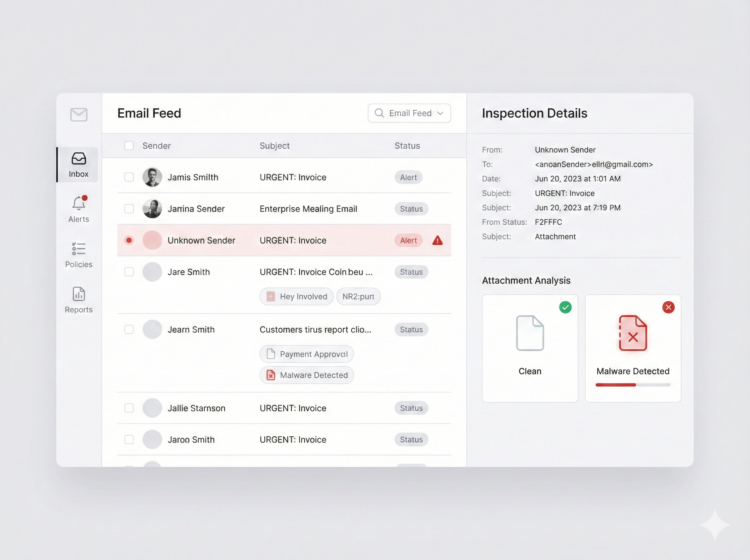This screenshot has height=560, width=750.
Task: Check the Jallie Starnson email checkbox
Action: [129, 408]
